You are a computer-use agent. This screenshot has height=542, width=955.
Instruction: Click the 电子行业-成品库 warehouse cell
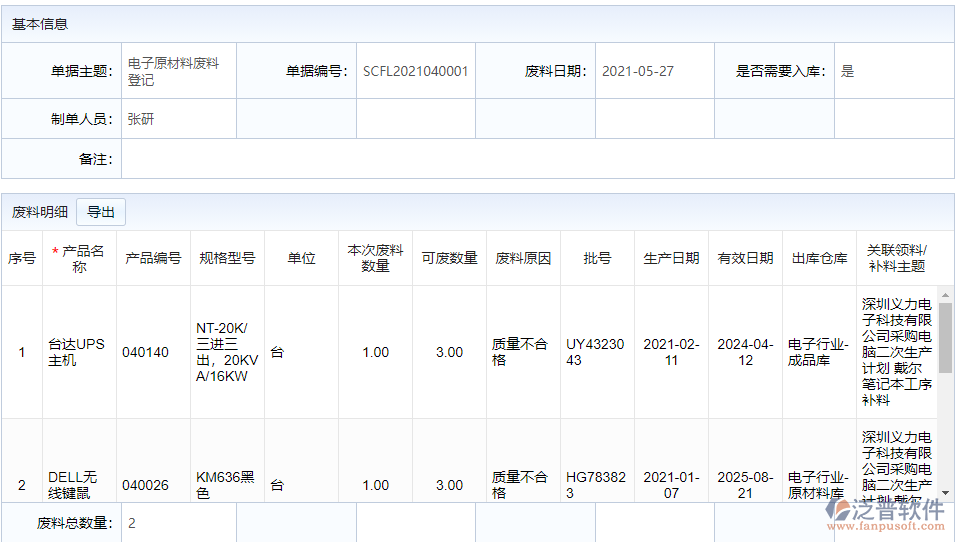click(x=818, y=352)
